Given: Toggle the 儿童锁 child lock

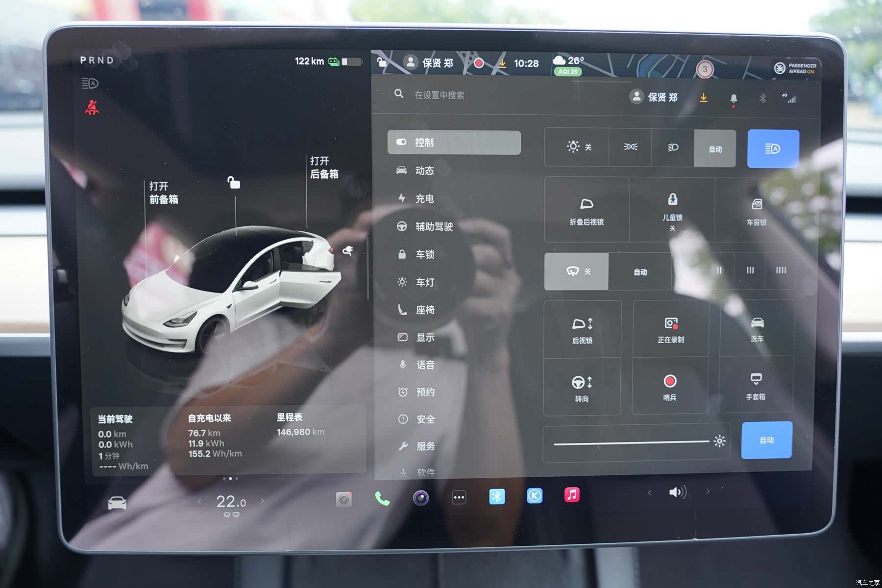Looking at the screenshot, I should click(672, 211).
